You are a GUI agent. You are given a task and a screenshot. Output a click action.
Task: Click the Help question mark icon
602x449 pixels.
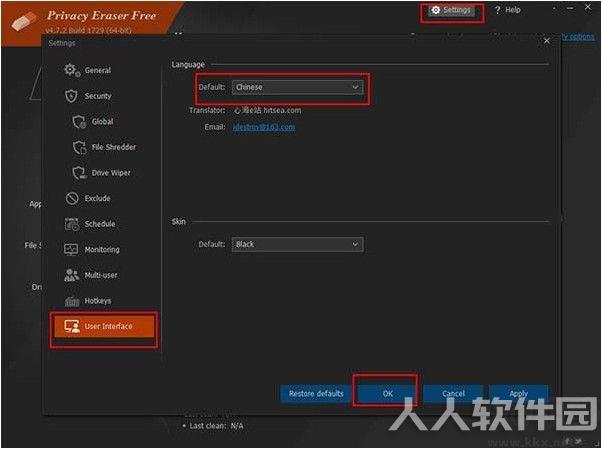tap(498, 10)
